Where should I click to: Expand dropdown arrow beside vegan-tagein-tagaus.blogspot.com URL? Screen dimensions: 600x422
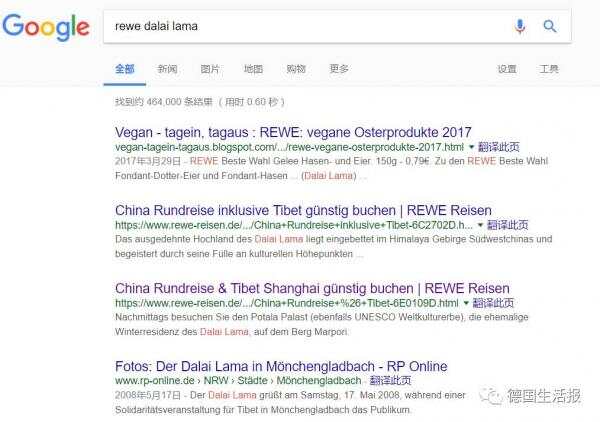point(471,147)
